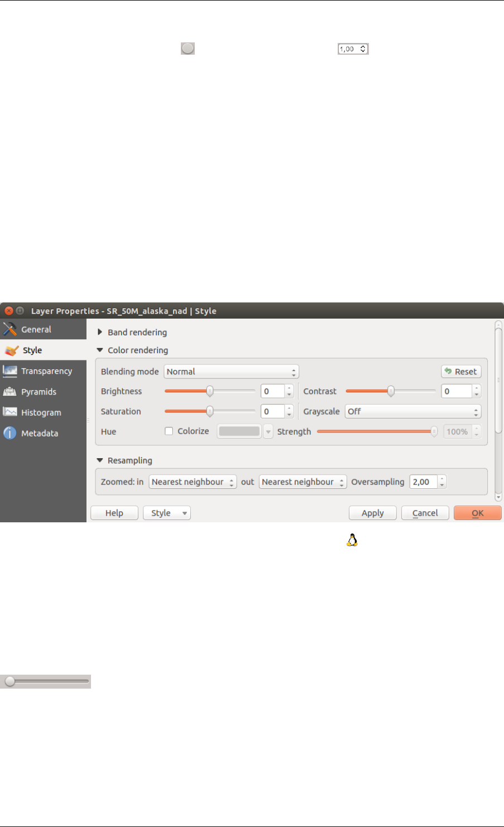Click the Apply button

coord(373,513)
